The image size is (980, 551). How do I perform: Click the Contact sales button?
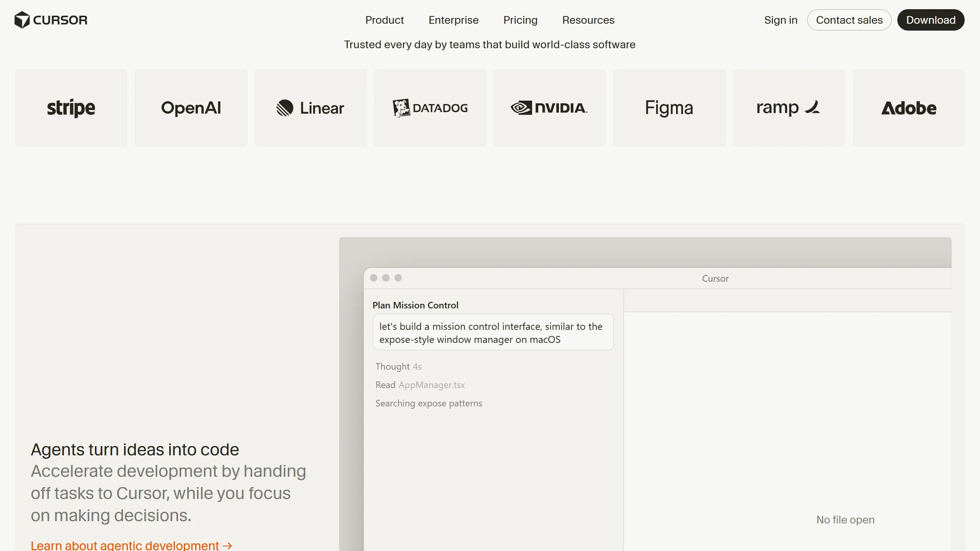coord(849,20)
